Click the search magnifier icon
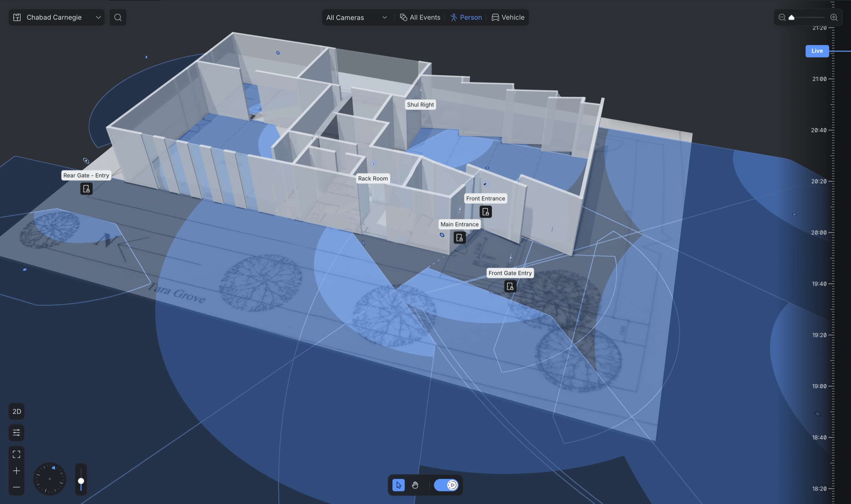Image resolution: width=851 pixels, height=504 pixels. coord(118,17)
